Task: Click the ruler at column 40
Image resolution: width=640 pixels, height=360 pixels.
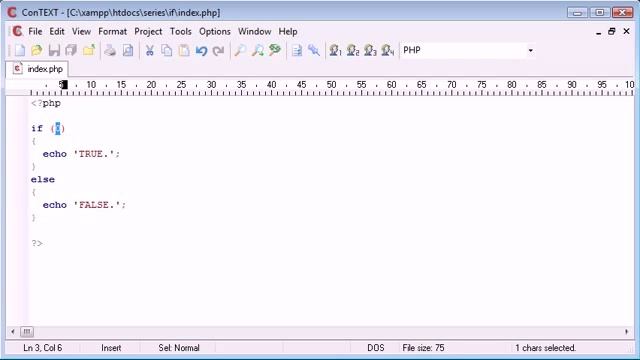Action: [271, 85]
